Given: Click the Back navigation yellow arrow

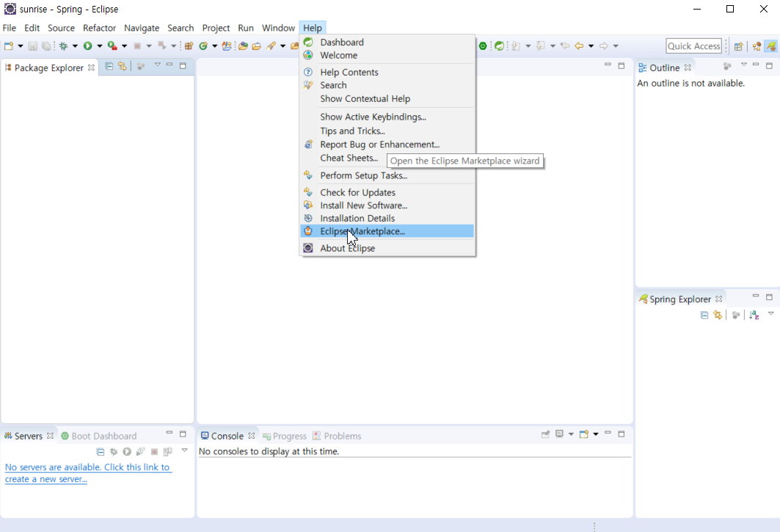Looking at the screenshot, I should click(579, 45).
